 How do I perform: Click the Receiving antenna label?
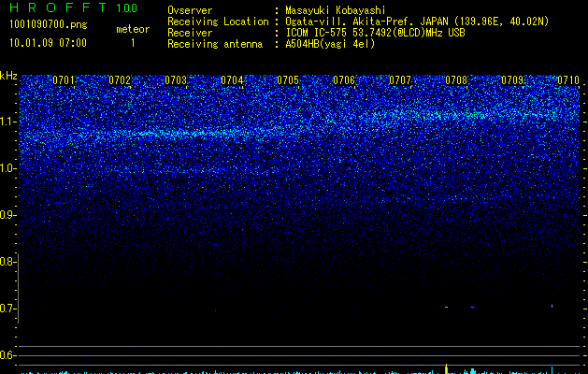[215, 44]
